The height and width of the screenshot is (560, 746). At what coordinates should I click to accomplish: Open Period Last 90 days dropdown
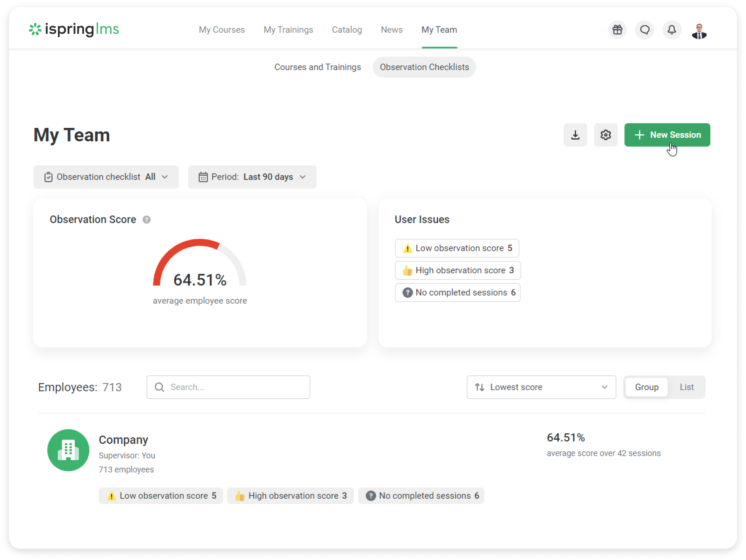(x=252, y=177)
